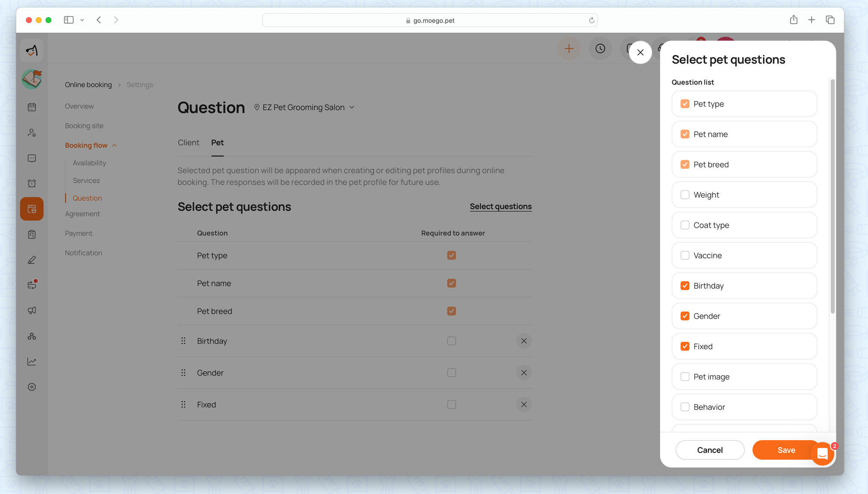Image resolution: width=868 pixels, height=494 pixels.
Task: Open the settings gear sidebar icon
Action: (32, 387)
